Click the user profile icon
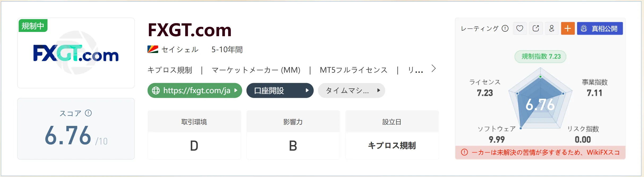 point(552,28)
